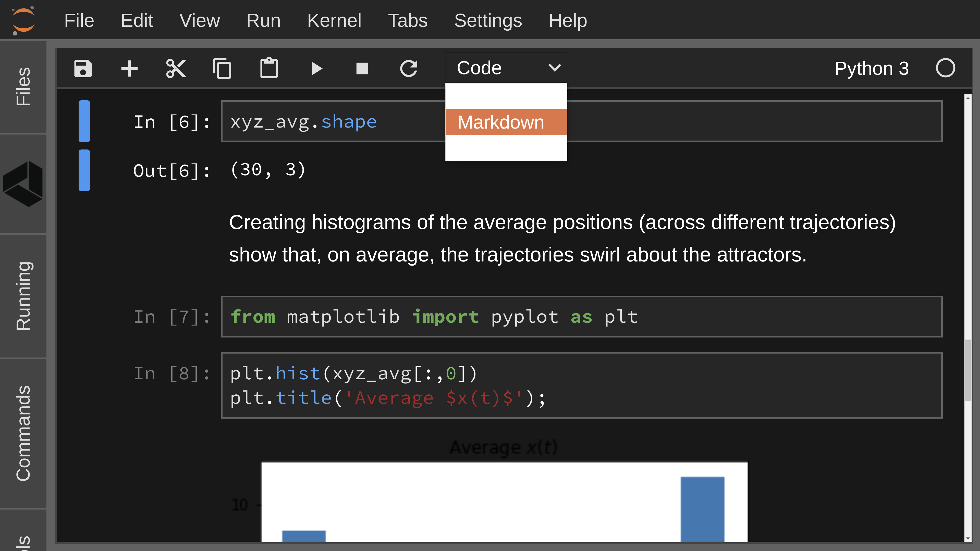Paste cells from the clipboard
This screenshot has width=980, height=551.
pos(269,68)
